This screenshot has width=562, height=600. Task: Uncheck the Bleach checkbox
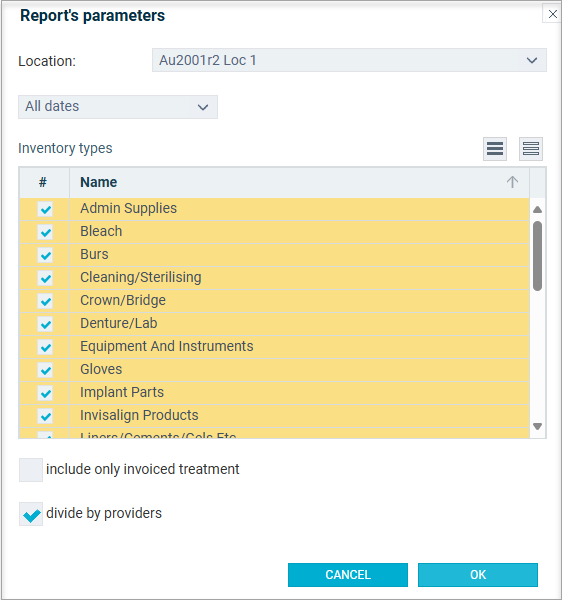(45, 232)
